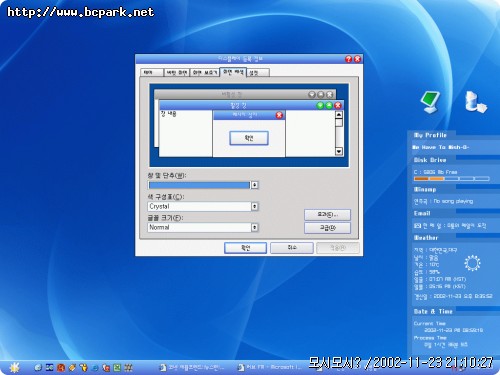Close the display properties dialog
The height and width of the screenshot is (375, 500).
357,59
